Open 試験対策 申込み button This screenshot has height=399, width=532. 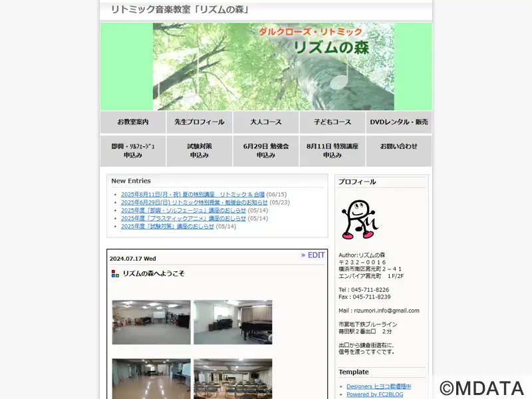click(199, 151)
